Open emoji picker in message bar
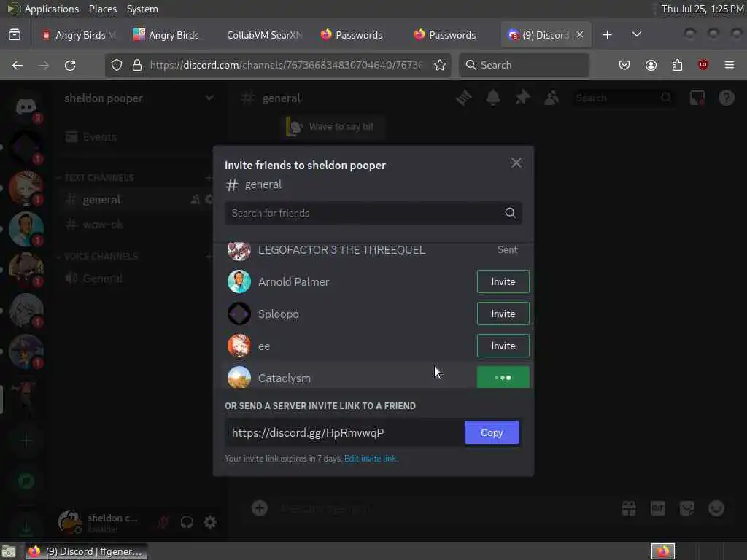 (716, 508)
